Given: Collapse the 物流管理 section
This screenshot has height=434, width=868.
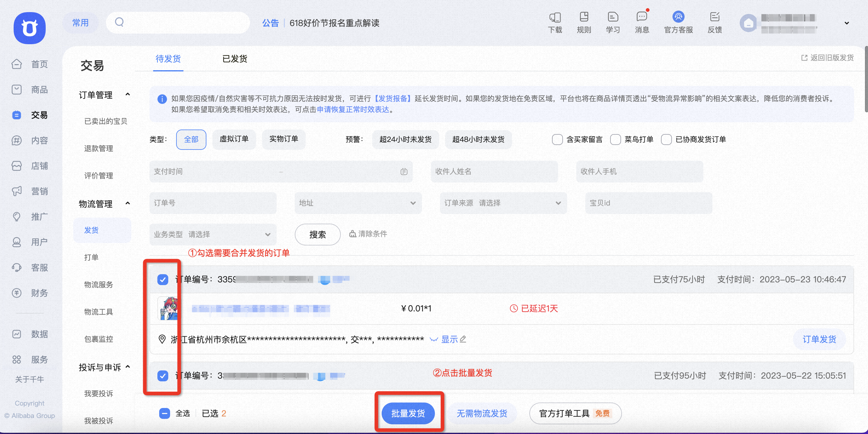Looking at the screenshot, I should (128, 203).
